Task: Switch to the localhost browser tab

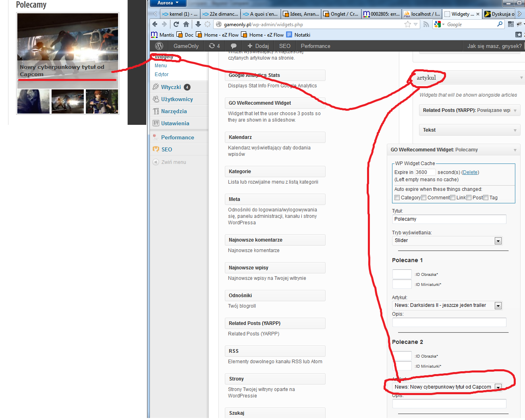Action: point(421,14)
